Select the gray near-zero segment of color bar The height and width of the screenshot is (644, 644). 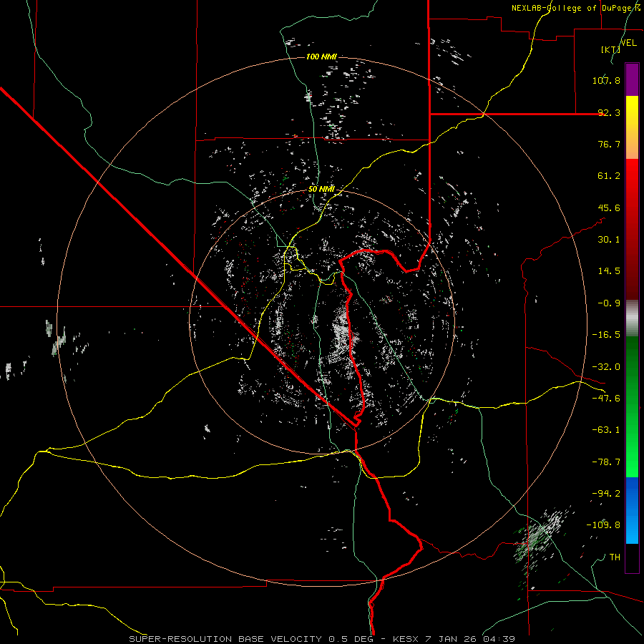[632, 318]
